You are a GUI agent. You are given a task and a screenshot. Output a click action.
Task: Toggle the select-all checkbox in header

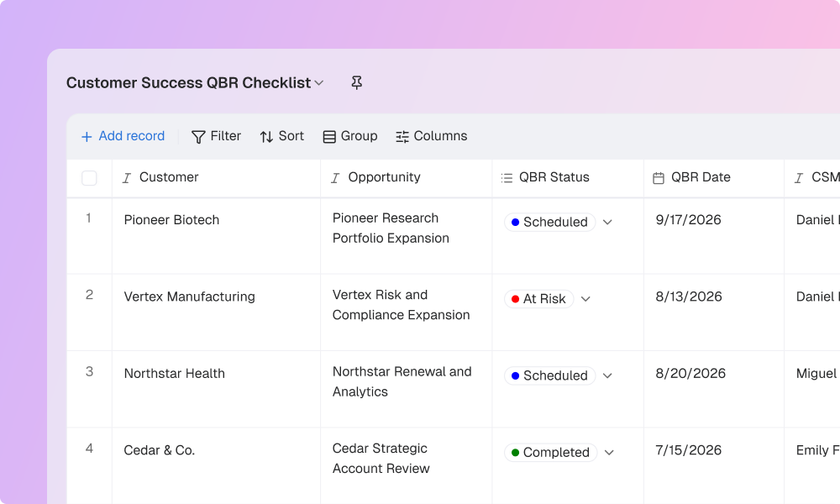[89, 178]
